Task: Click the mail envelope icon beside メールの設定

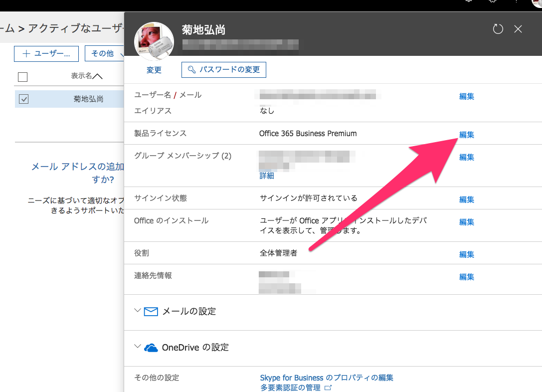Action: [151, 311]
